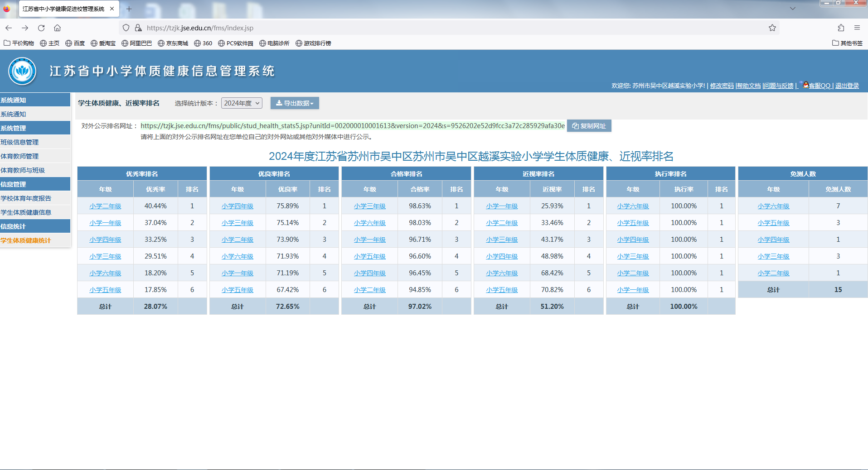Collapse the 系统管理 sidebar section header
The image size is (868, 470).
point(35,128)
